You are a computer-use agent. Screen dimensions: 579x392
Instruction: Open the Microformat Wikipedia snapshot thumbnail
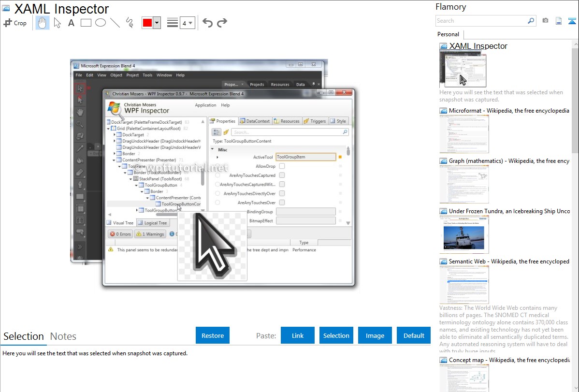[x=464, y=134]
